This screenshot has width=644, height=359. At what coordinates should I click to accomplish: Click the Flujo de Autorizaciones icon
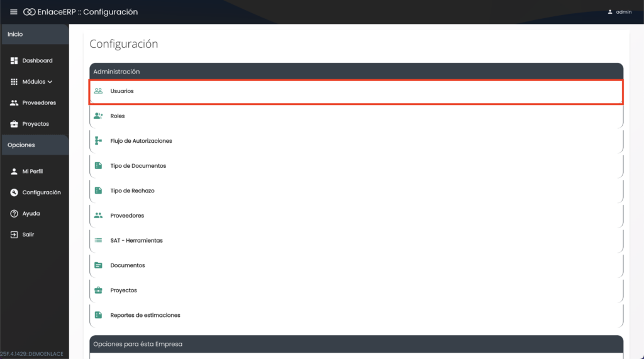pos(98,141)
